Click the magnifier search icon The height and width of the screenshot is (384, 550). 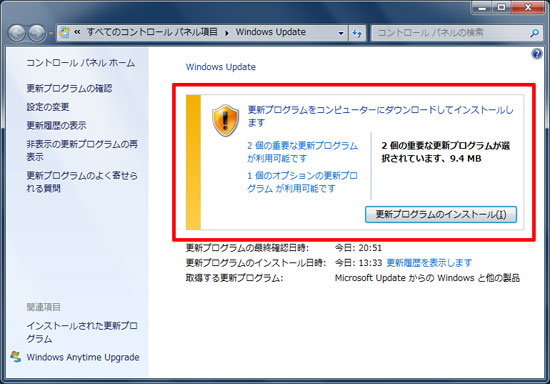click(534, 33)
